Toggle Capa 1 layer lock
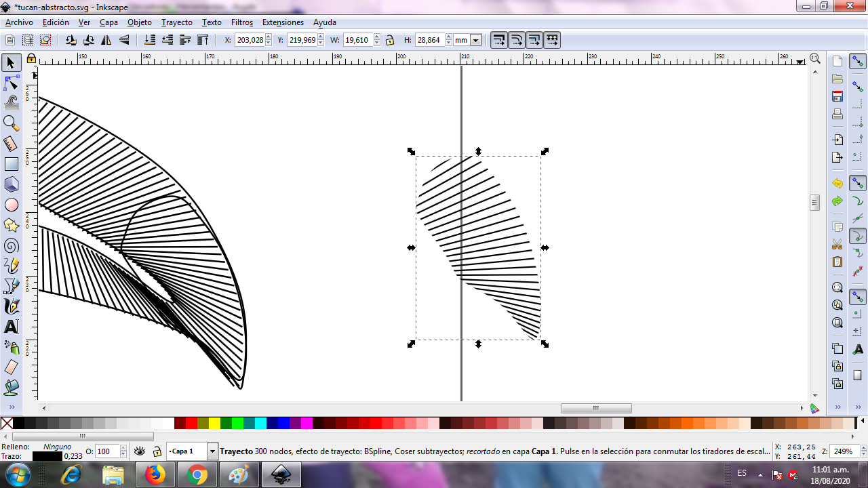This screenshot has width=868, height=488. coord(157,451)
